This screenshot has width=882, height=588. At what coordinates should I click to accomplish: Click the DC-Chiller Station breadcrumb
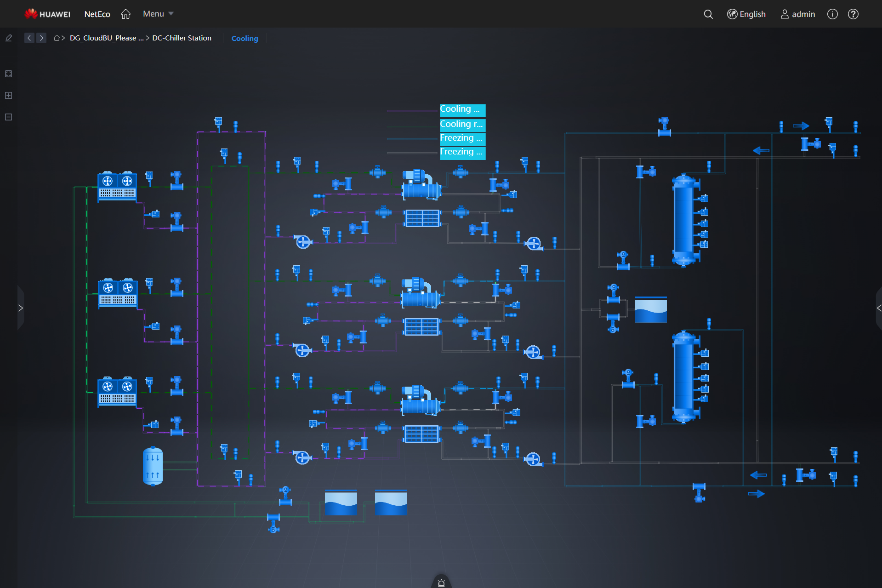[x=182, y=38]
